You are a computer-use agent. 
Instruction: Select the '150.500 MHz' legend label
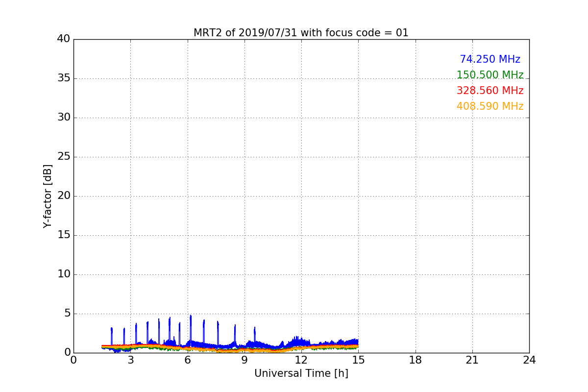[490, 75]
